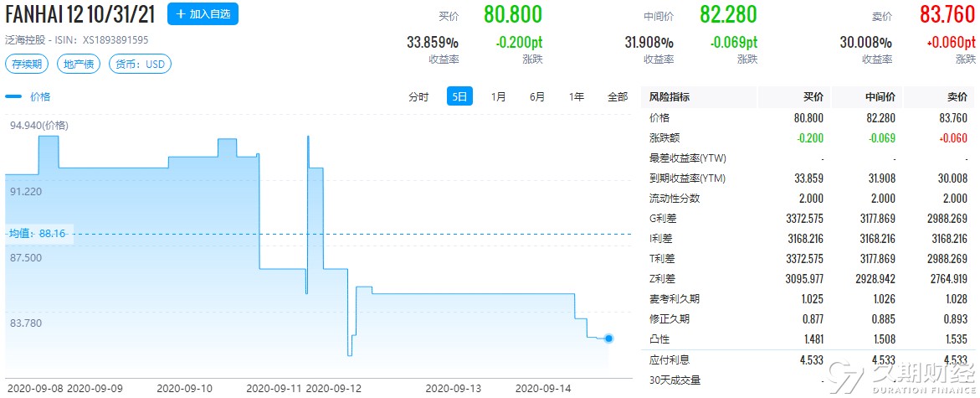Click the 风险指标 table header
Screen dimensions: 980x398
(x=670, y=97)
